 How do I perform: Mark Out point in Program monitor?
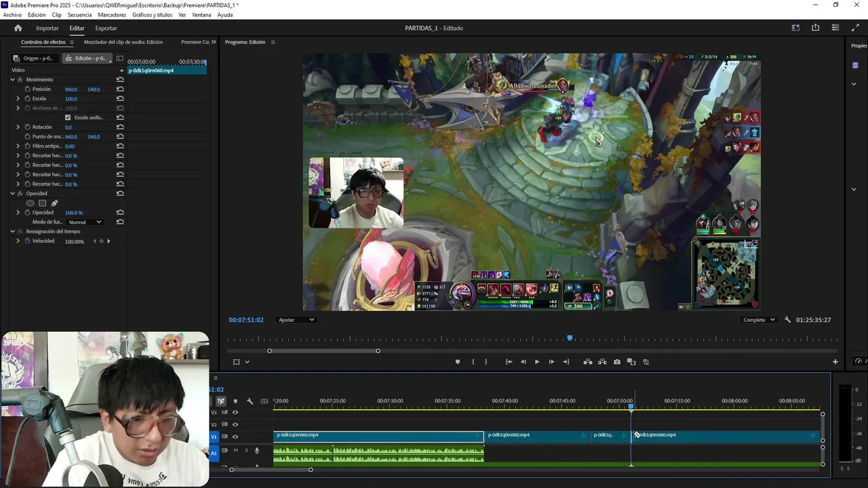(486, 362)
